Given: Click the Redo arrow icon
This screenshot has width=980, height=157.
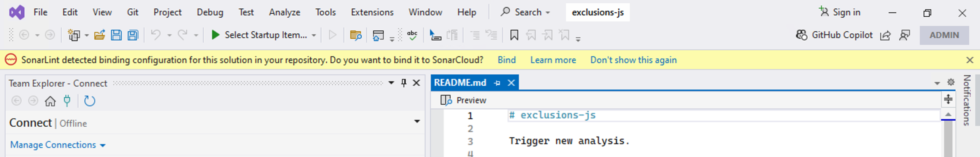Looking at the screenshot, I should [183, 35].
